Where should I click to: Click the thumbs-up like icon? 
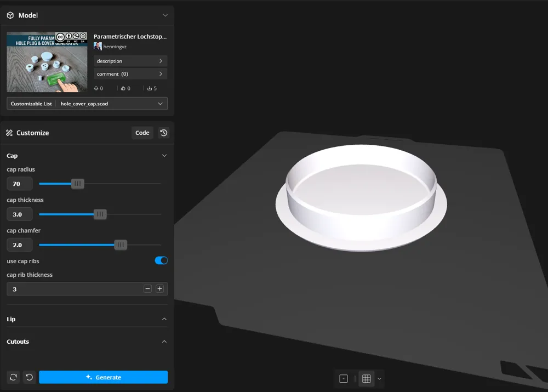123,88
